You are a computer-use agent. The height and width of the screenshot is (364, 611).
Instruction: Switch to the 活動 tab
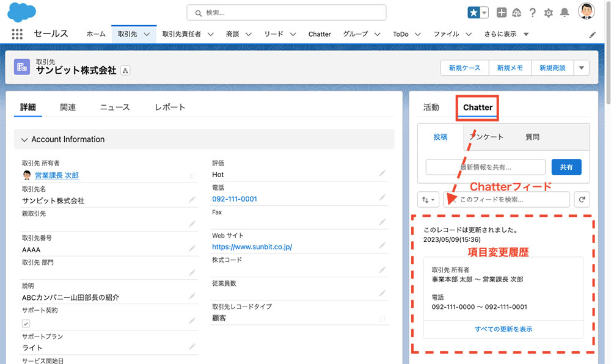(431, 107)
